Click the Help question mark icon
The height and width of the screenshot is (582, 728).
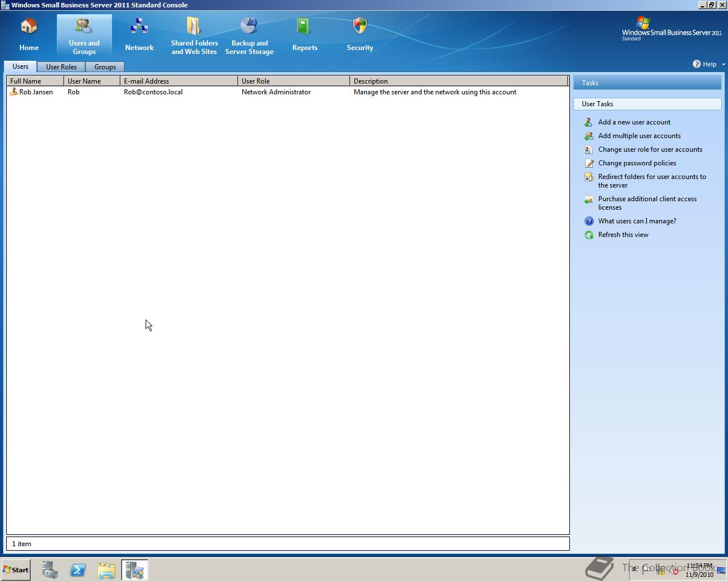point(697,64)
